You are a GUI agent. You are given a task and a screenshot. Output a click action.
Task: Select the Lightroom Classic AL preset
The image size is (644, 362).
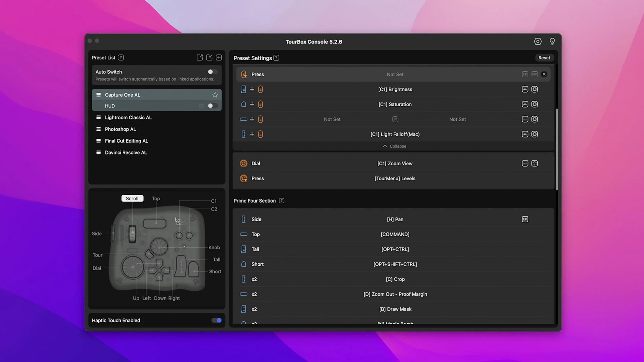point(157,117)
